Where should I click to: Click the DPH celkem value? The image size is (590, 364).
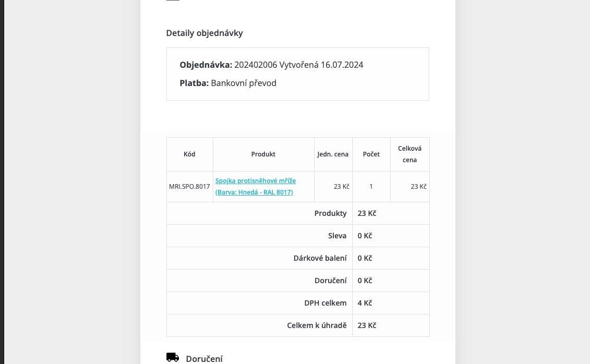point(365,303)
